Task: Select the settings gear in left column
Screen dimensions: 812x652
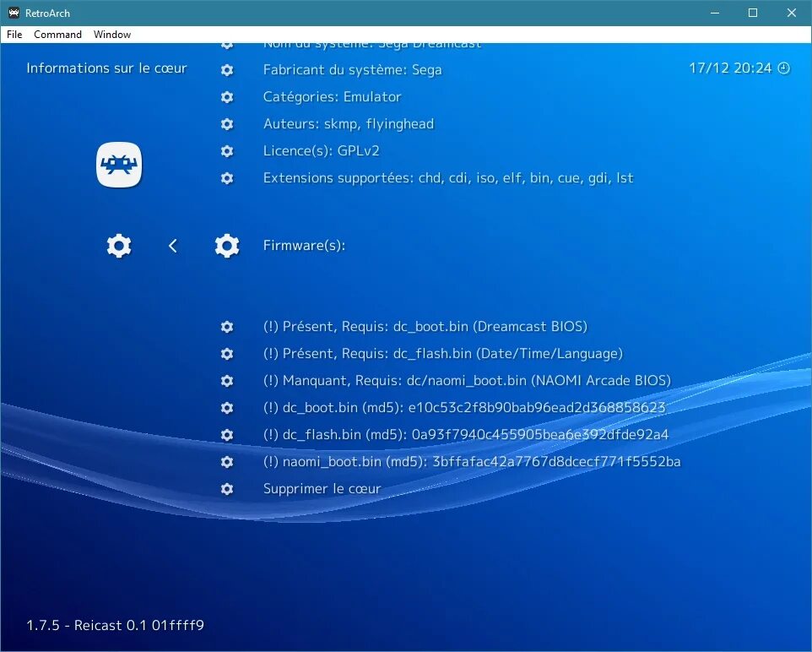Action: [x=119, y=246]
